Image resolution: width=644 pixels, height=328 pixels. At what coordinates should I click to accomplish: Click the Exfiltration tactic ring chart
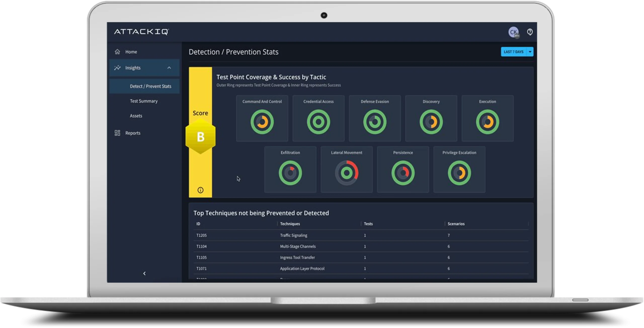(x=290, y=173)
